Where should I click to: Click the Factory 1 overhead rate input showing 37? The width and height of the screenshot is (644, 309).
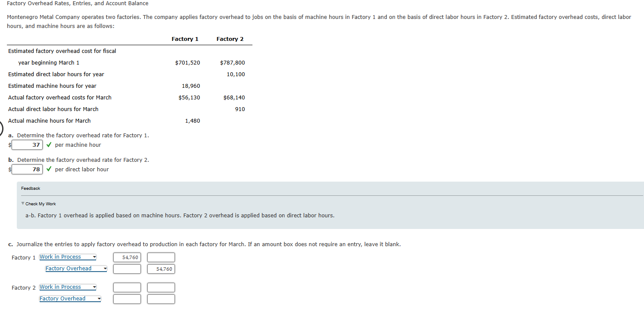point(27,145)
